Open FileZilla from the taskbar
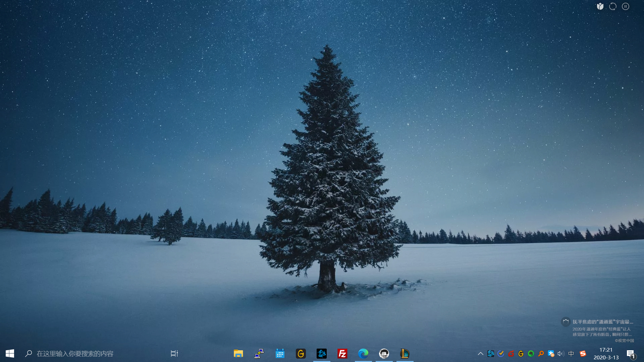The height and width of the screenshot is (362, 644). click(342, 354)
